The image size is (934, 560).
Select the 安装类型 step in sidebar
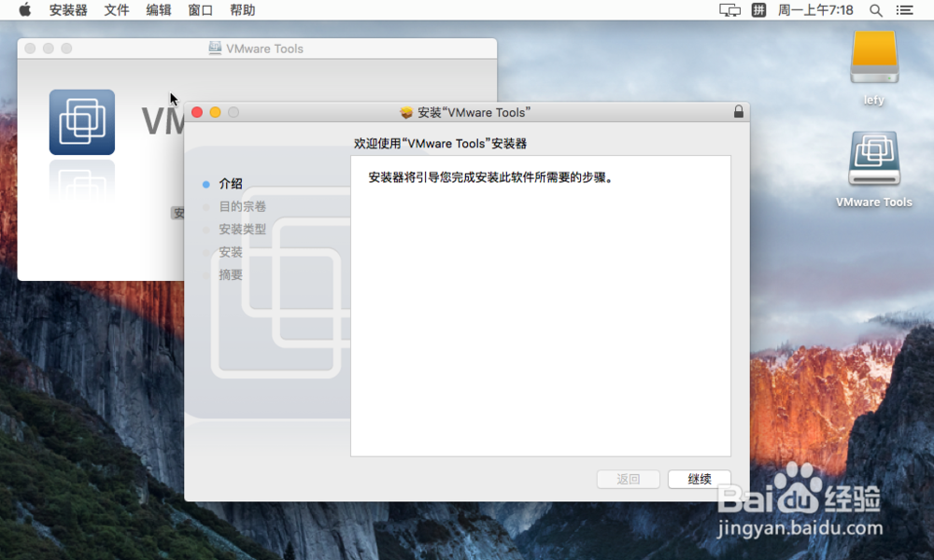pyautogui.click(x=243, y=229)
